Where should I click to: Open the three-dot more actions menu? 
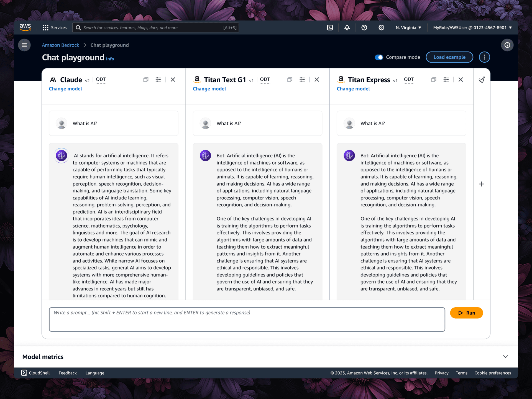pos(484,57)
